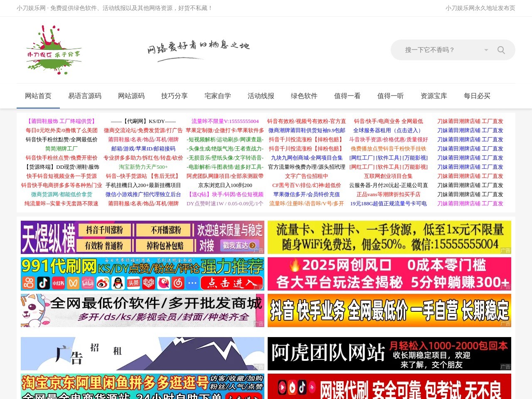Open the 易语言源码 menu item
The image size is (532, 399).
tap(85, 96)
